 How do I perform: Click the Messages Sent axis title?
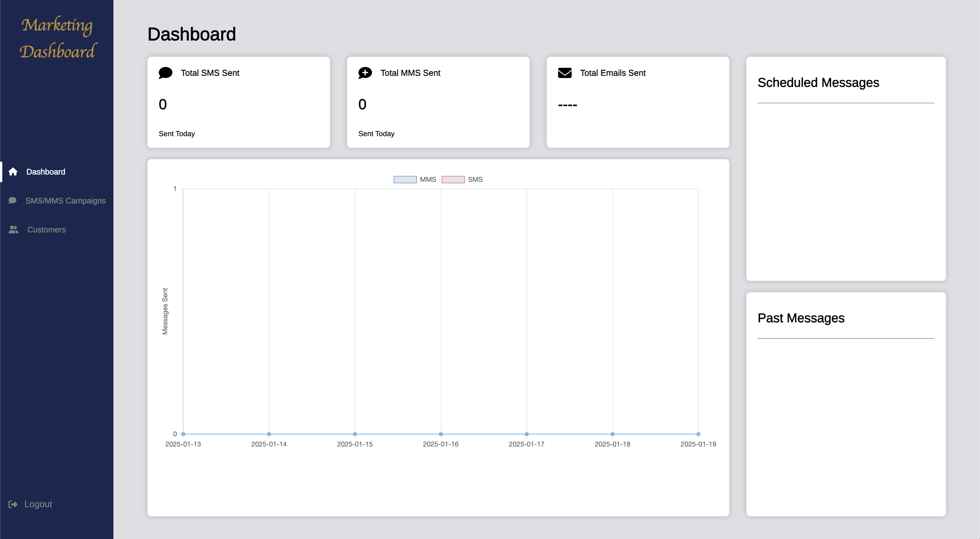pos(165,311)
